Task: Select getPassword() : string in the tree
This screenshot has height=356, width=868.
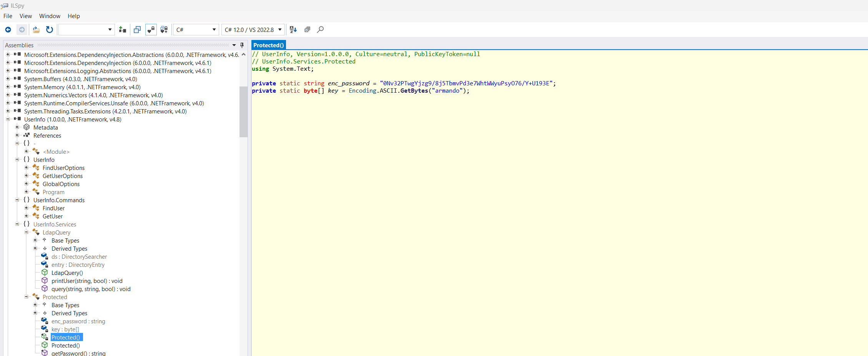Action: tap(78, 353)
